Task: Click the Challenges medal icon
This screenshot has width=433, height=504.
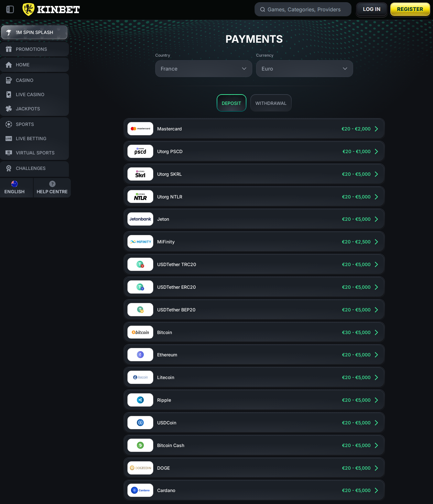Action: 9,168
